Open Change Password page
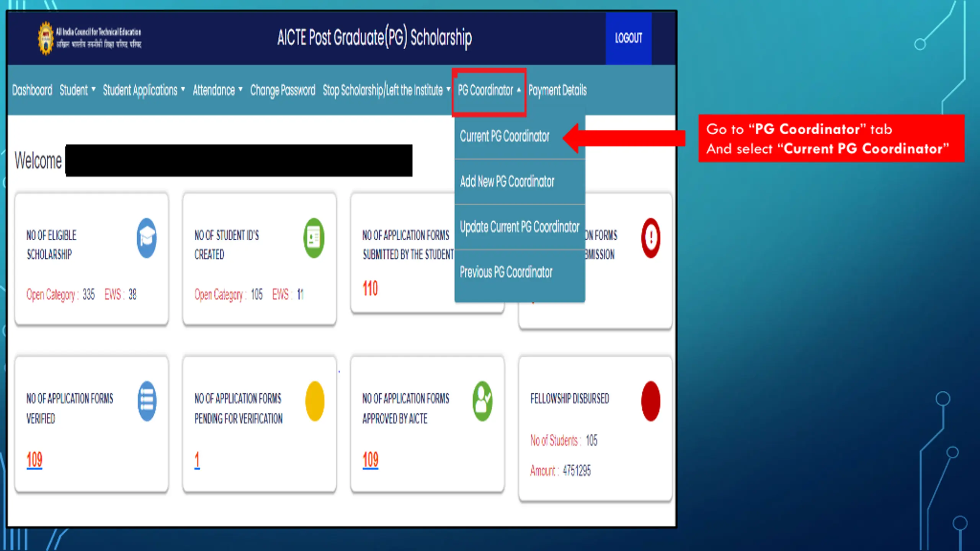Screen dimensions: 980x551 click(x=283, y=91)
